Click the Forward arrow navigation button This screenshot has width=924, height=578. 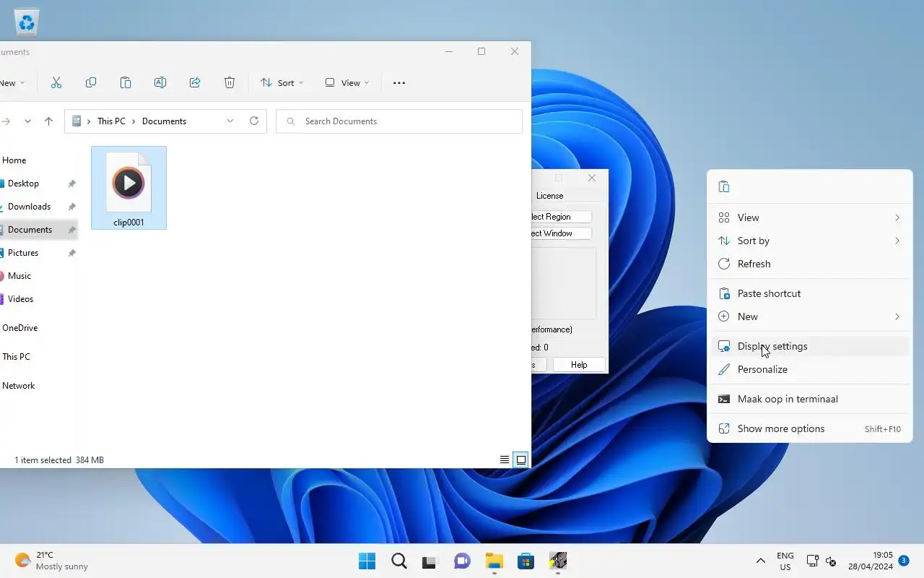(x=5, y=121)
